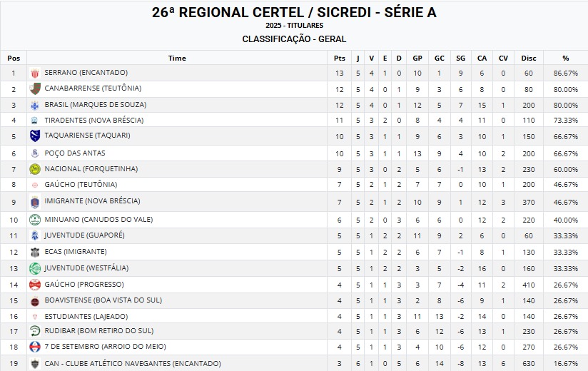The width and height of the screenshot is (588, 371).
Task: Click the Rudibar (Bom Retiro do Sul) crest
Action: point(35,331)
